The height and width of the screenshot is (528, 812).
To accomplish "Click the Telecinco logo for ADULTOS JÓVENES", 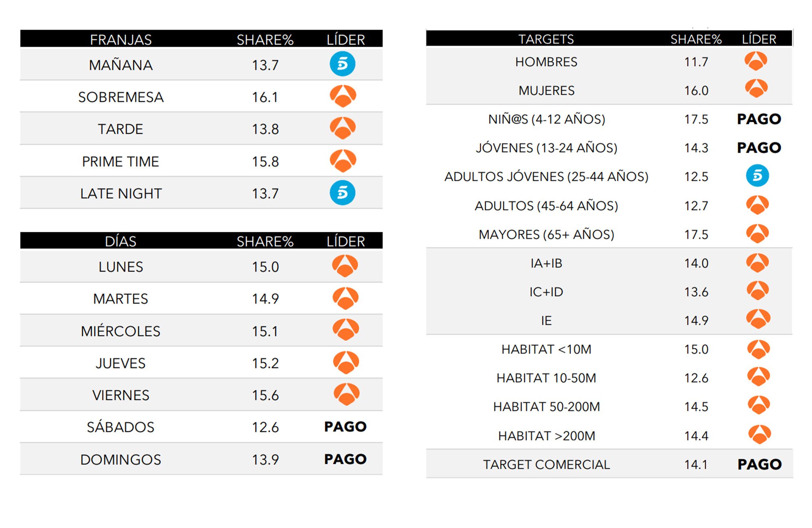I will tap(757, 175).
